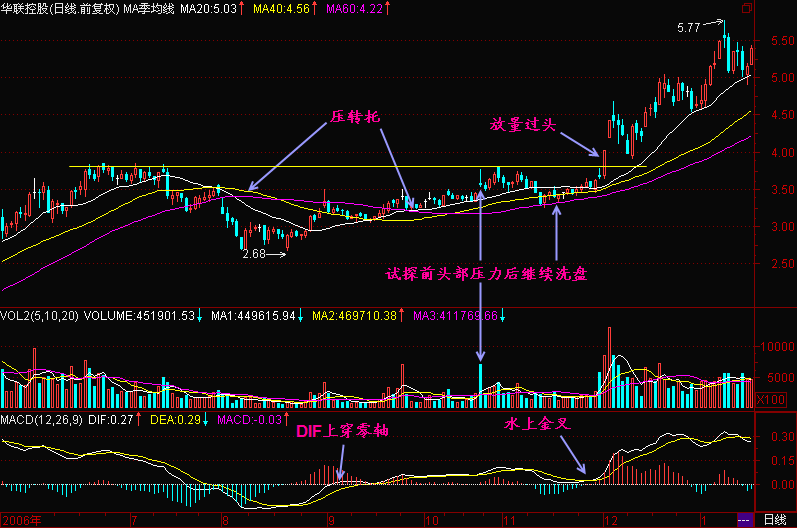The height and width of the screenshot is (528, 797).
Task: Click the 2006年 label on time axis
Action: click(22, 520)
